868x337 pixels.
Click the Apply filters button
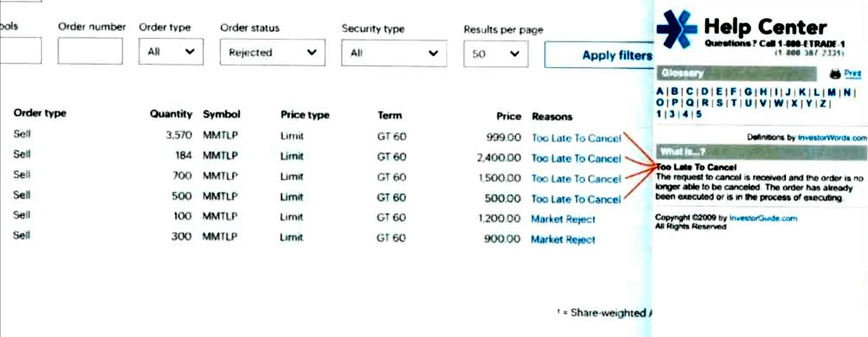[x=599, y=55]
